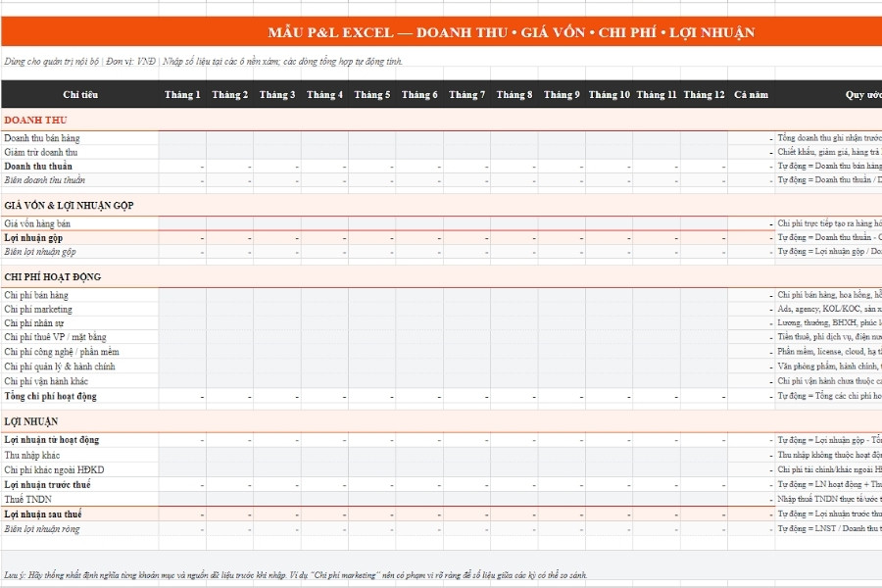Select the note starting 'Ads, agency, KOL/KOC'
Screen dimensions: 882x588
coord(830,309)
